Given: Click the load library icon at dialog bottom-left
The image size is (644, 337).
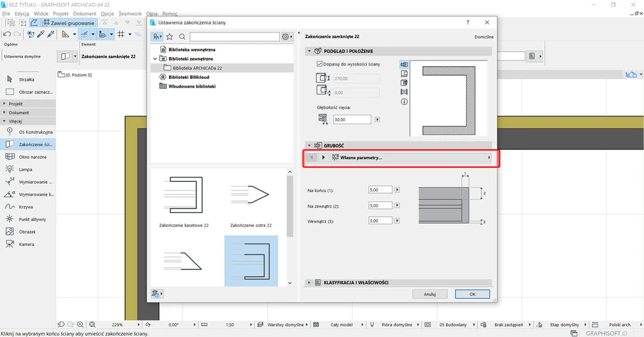Looking at the screenshot, I should [157, 293].
